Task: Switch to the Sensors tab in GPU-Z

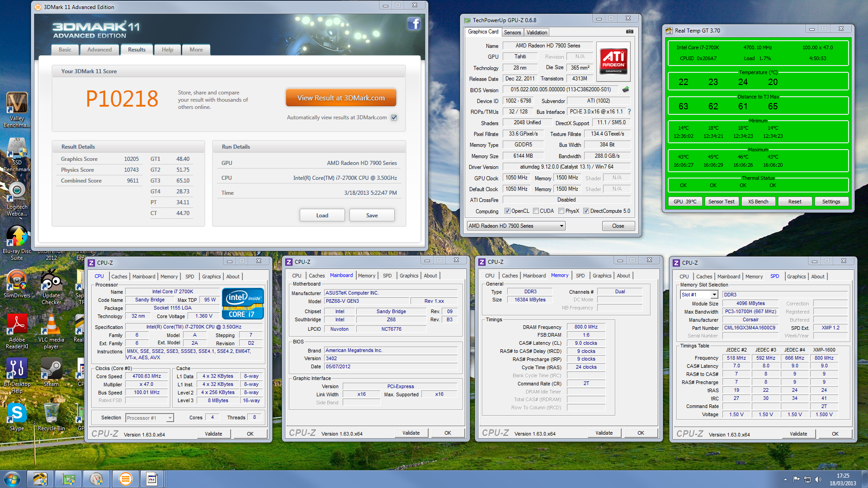Action: 512,33
